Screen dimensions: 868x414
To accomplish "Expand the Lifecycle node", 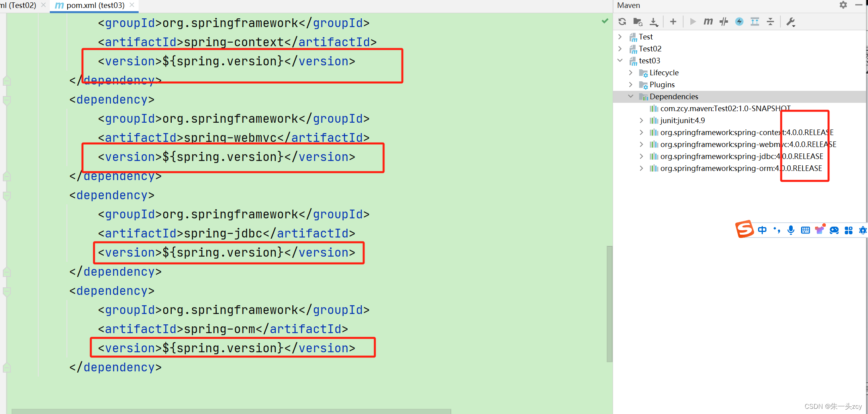I will pos(631,73).
